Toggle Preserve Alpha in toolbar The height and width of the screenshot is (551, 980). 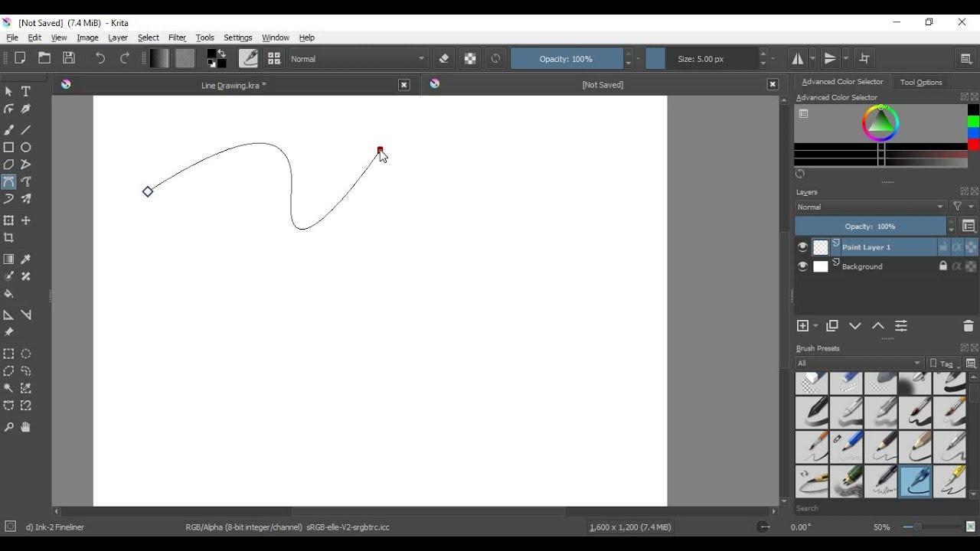pyautogui.click(x=470, y=59)
